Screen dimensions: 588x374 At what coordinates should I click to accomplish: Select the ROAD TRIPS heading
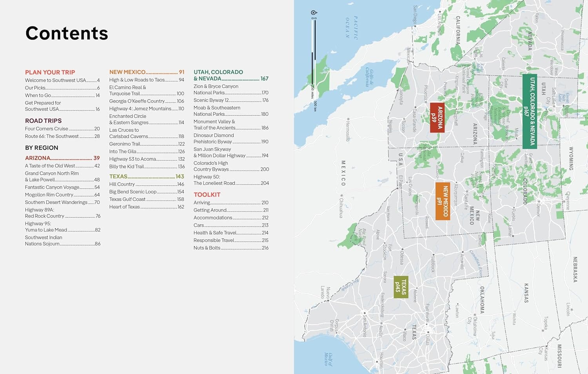43,121
